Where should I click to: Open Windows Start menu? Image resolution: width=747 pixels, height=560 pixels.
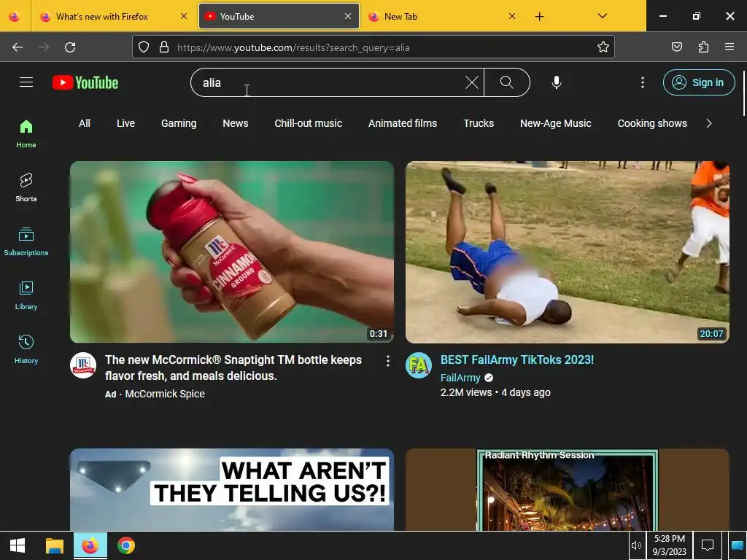pos(18,545)
